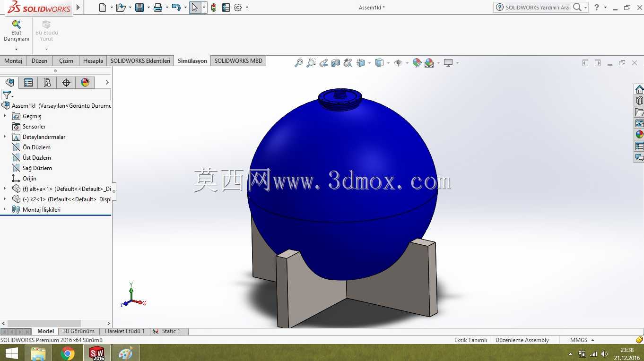Open the Hareket Etüdü 1 tab
The image size is (644, 361).
coord(125,331)
